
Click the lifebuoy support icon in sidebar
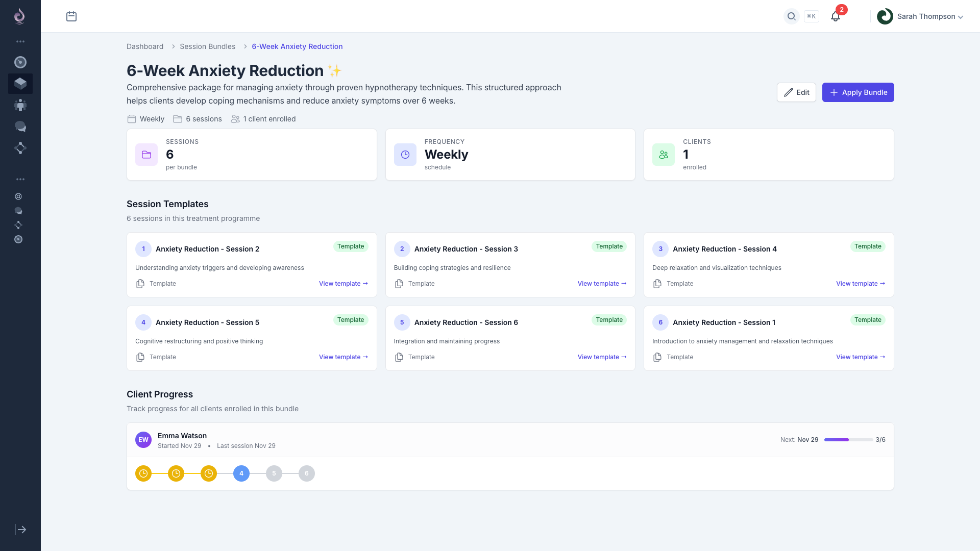pyautogui.click(x=18, y=196)
